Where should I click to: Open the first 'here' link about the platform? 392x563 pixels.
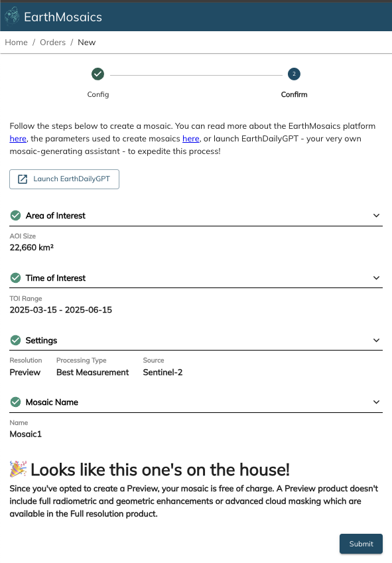pos(18,139)
